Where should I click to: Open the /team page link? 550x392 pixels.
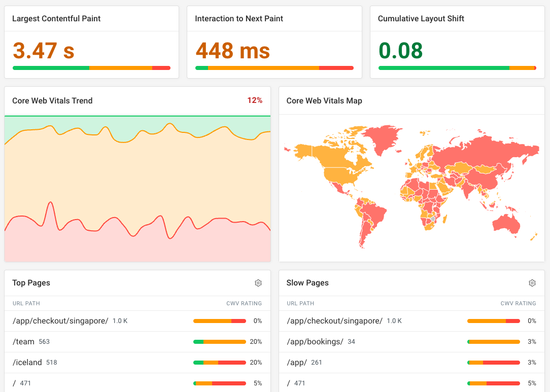[23, 341]
